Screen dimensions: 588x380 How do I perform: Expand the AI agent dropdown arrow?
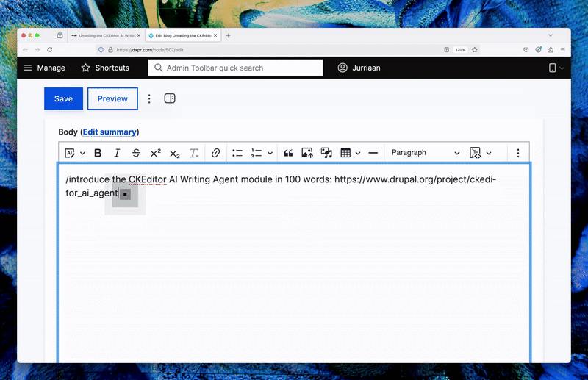[x=82, y=153]
